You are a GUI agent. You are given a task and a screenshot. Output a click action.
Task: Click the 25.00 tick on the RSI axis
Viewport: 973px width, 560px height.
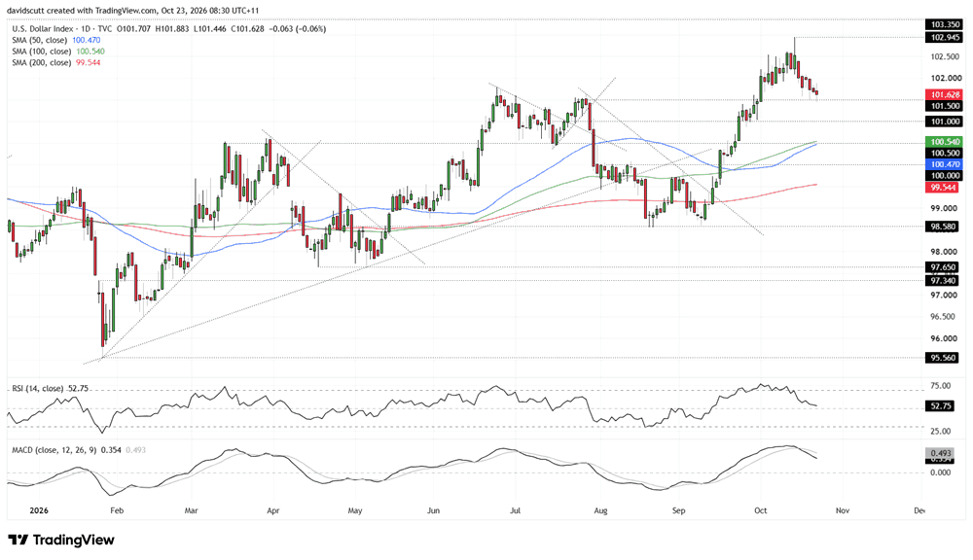[941, 432]
